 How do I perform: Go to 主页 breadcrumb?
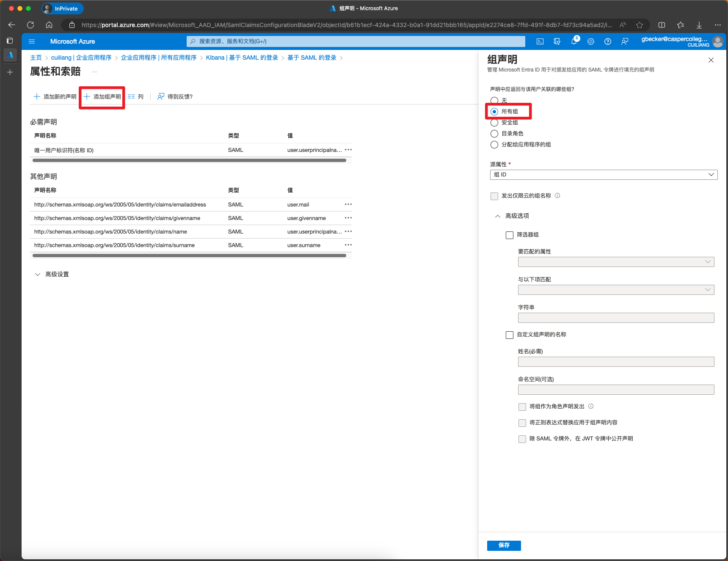click(x=36, y=58)
